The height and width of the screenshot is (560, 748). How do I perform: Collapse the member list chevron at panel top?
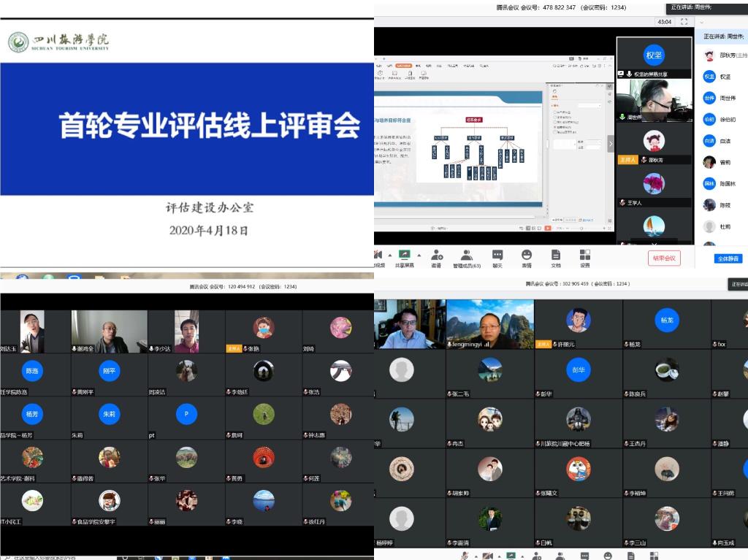[x=702, y=22]
